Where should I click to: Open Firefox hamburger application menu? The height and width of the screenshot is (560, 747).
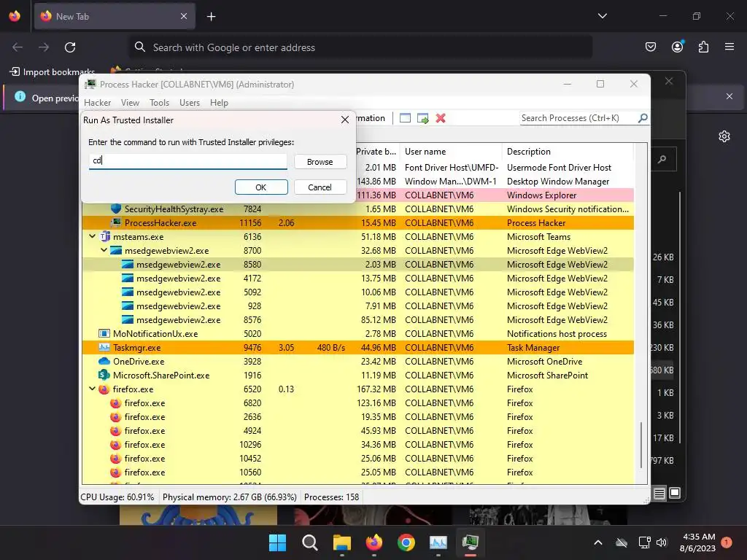tap(729, 47)
